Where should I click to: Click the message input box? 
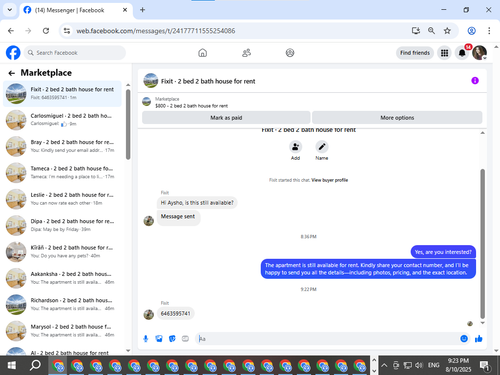(x=328, y=339)
